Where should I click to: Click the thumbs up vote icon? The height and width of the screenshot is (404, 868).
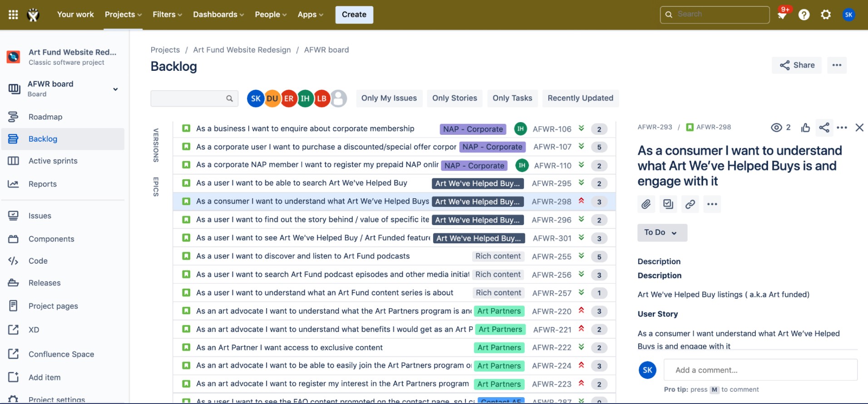coord(805,128)
